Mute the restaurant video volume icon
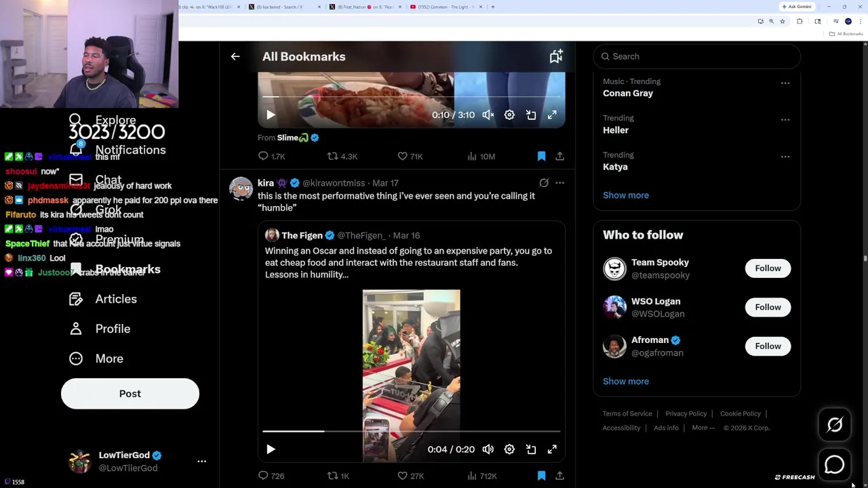 coord(488,449)
